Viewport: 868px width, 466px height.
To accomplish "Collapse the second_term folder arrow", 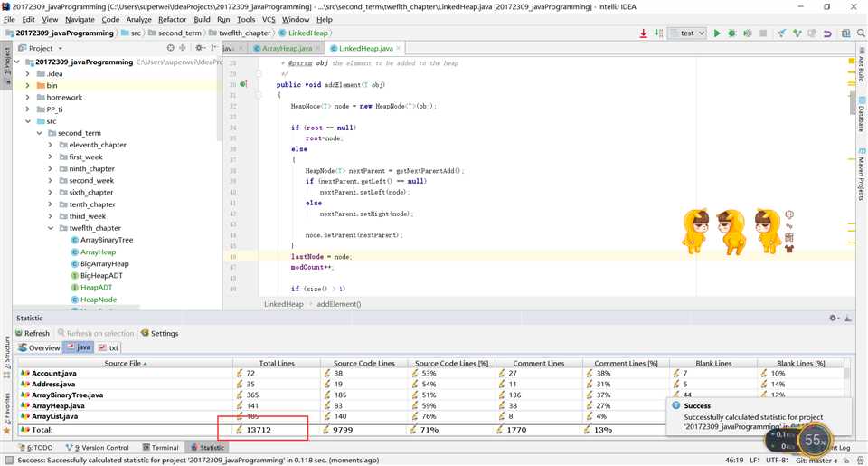I will click(x=39, y=133).
